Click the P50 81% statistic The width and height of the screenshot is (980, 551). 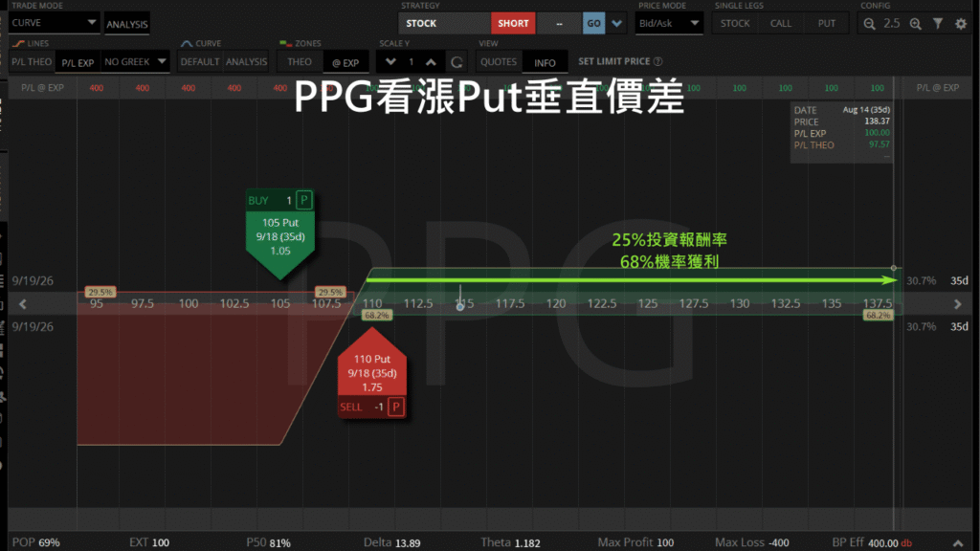[268, 542]
